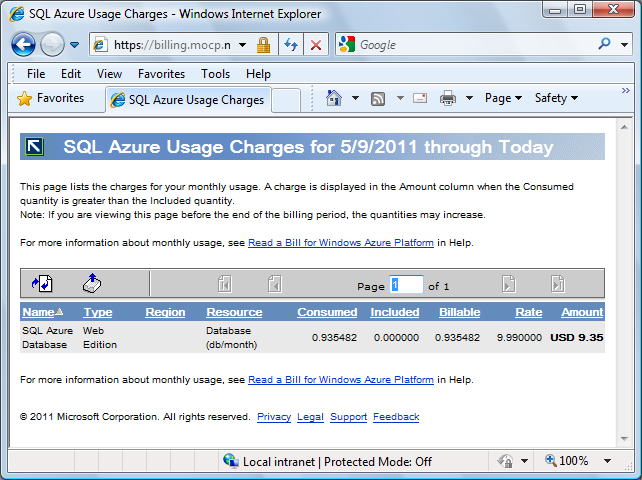Open the Favorites menu in menu bar

pos(161,74)
